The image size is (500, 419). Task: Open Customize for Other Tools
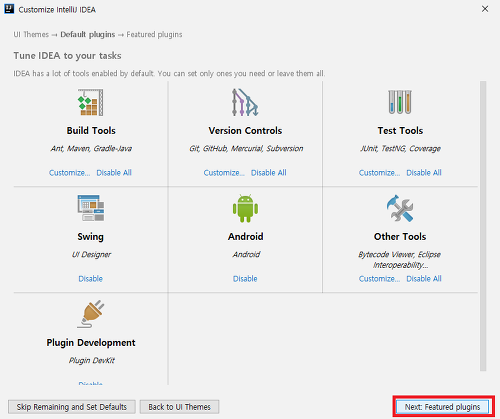379,279
